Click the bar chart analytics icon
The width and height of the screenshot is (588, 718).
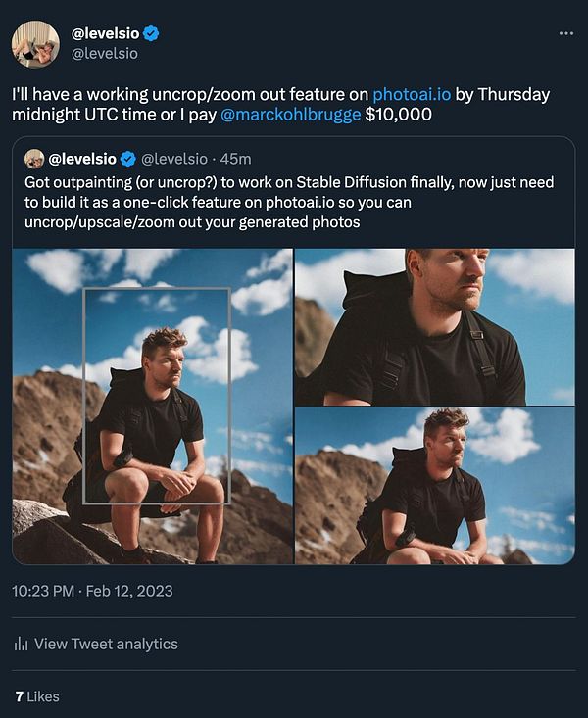[x=20, y=644]
